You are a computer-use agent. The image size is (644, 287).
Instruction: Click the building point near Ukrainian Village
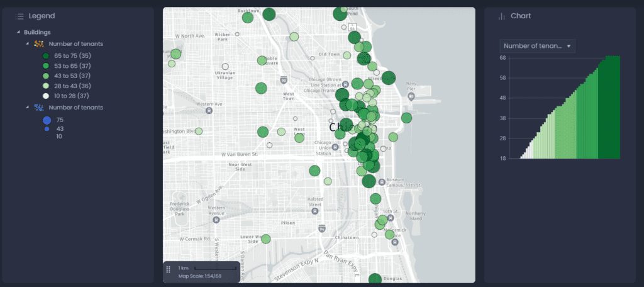coord(225,67)
